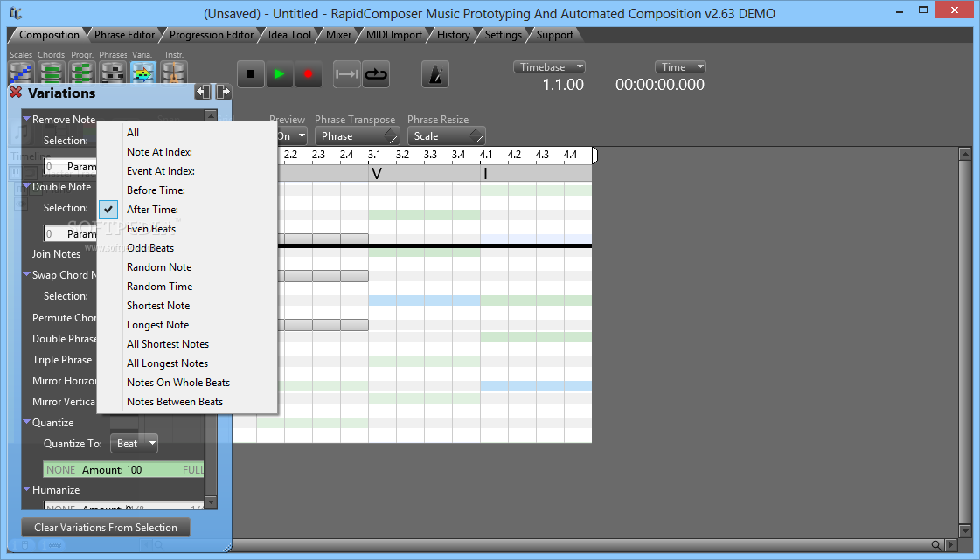Switch to the Progression Editor tab
The height and width of the screenshot is (560, 980).
pyautogui.click(x=212, y=35)
